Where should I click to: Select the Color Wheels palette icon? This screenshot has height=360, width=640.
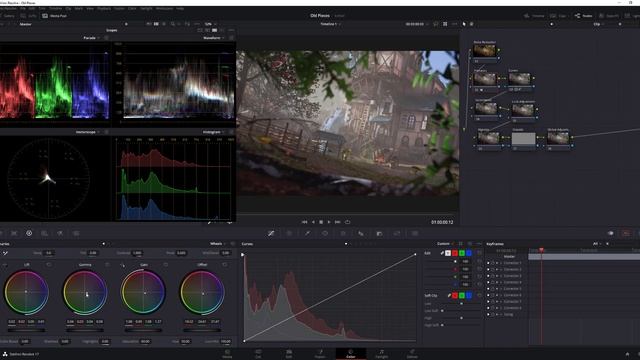pos(29,233)
